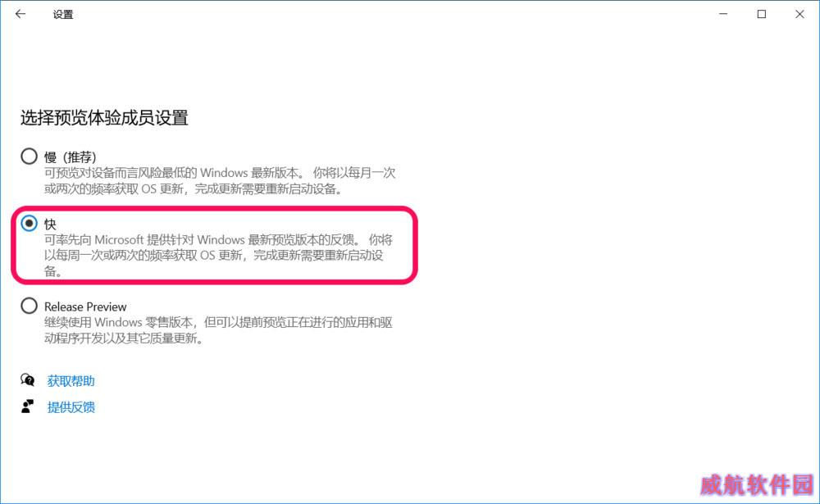Click the 快 option label
The image size is (820, 504).
point(50,225)
